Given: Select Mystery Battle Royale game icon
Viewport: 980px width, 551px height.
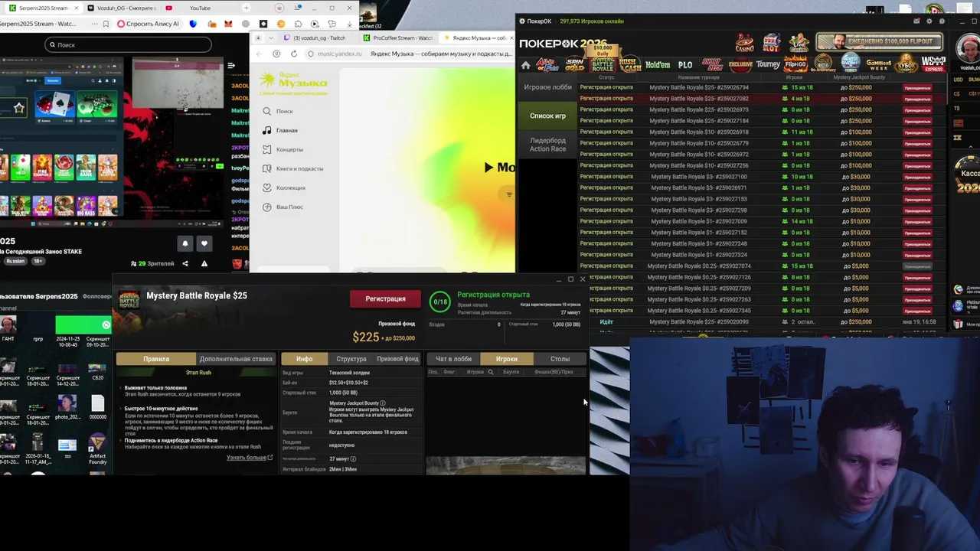Looking at the screenshot, I should pos(603,64).
